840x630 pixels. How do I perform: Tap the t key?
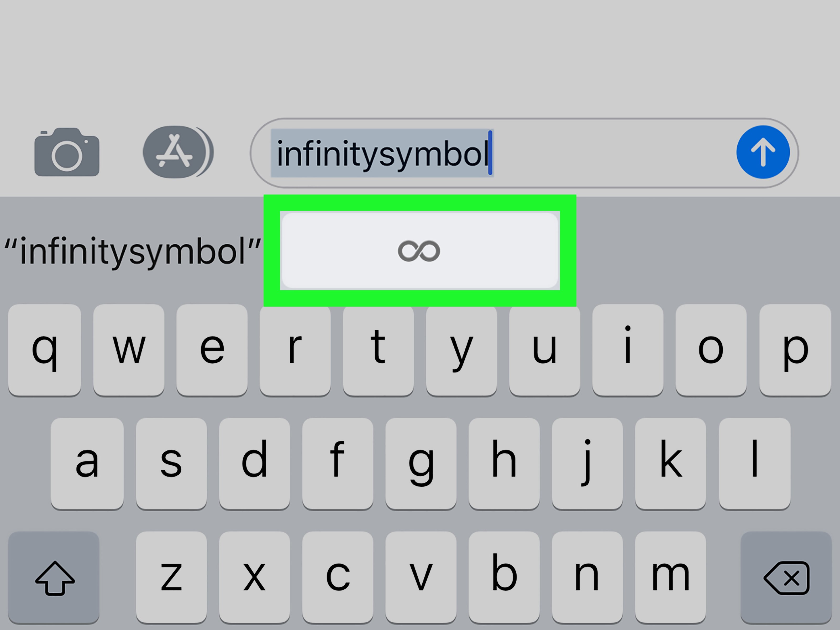378,350
